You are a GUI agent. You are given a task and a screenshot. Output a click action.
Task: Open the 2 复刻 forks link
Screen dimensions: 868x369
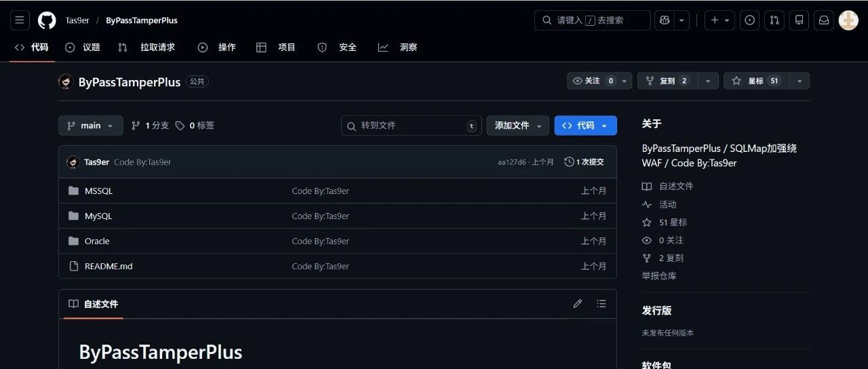pos(663,258)
